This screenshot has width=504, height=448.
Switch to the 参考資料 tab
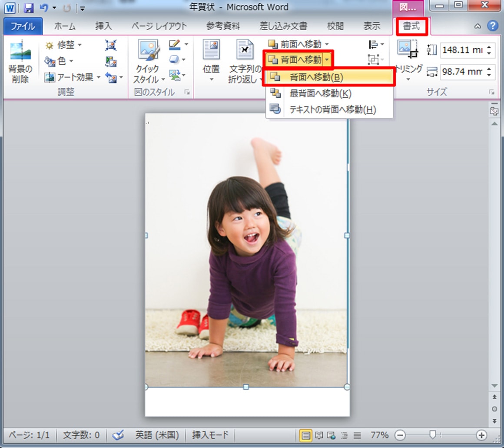[x=223, y=26]
